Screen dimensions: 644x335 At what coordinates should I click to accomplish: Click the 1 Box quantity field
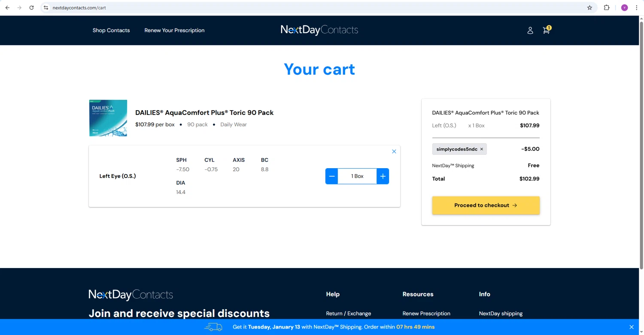[x=357, y=176]
